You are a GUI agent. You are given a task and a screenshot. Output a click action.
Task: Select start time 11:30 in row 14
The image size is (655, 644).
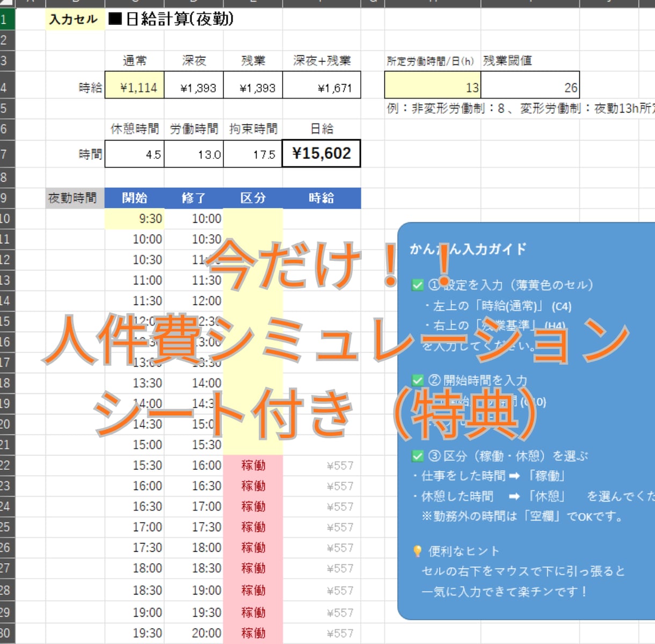pos(134,301)
